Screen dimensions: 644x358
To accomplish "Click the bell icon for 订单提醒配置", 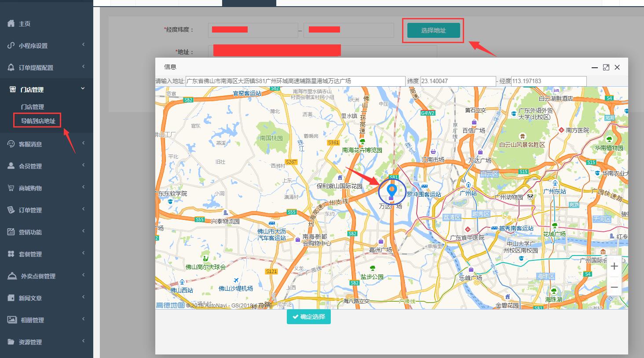I will coord(11,67).
